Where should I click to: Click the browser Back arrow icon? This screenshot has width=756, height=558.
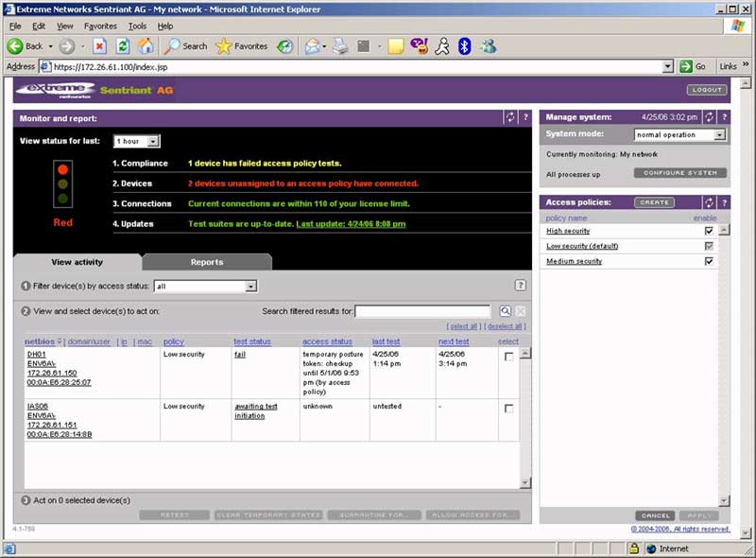15,46
